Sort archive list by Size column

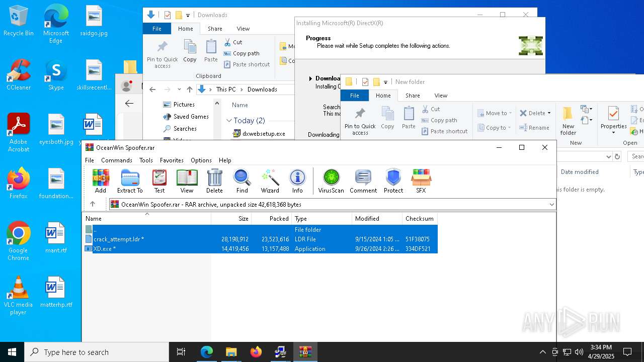pos(231,219)
